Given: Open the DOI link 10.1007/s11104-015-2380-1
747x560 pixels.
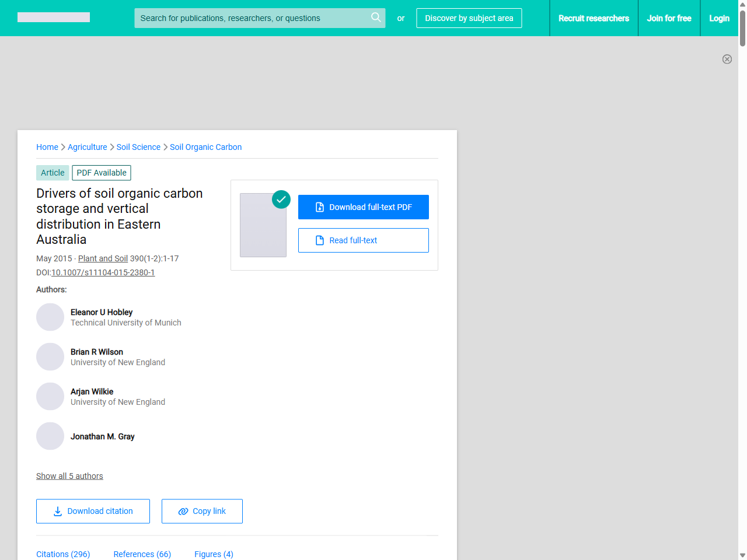Looking at the screenshot, I should [103, 272].
